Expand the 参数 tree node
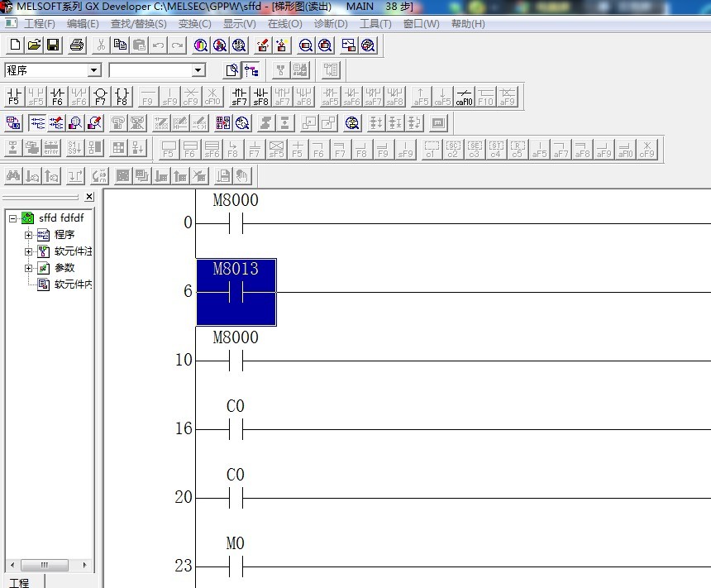This screenshot has height=588, width=711. click(29, 268)
